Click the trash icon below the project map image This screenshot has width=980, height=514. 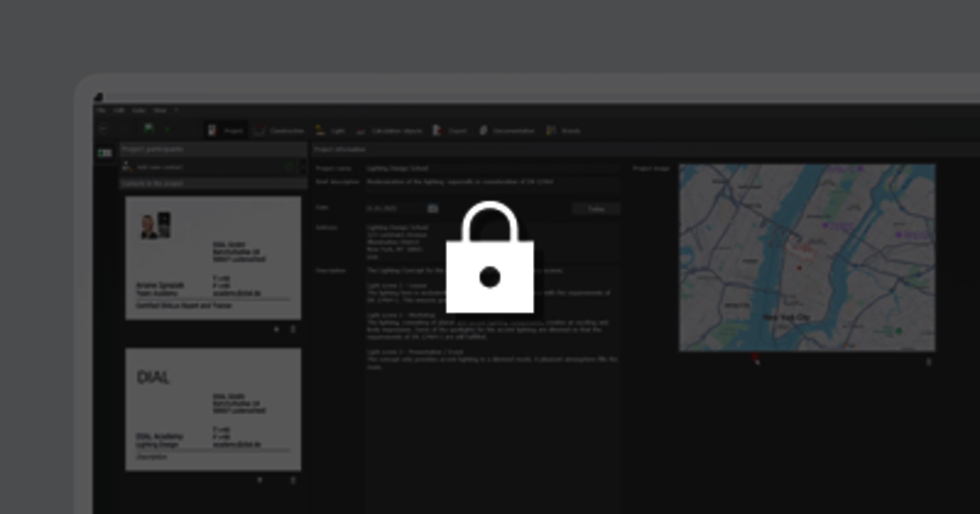929,361
